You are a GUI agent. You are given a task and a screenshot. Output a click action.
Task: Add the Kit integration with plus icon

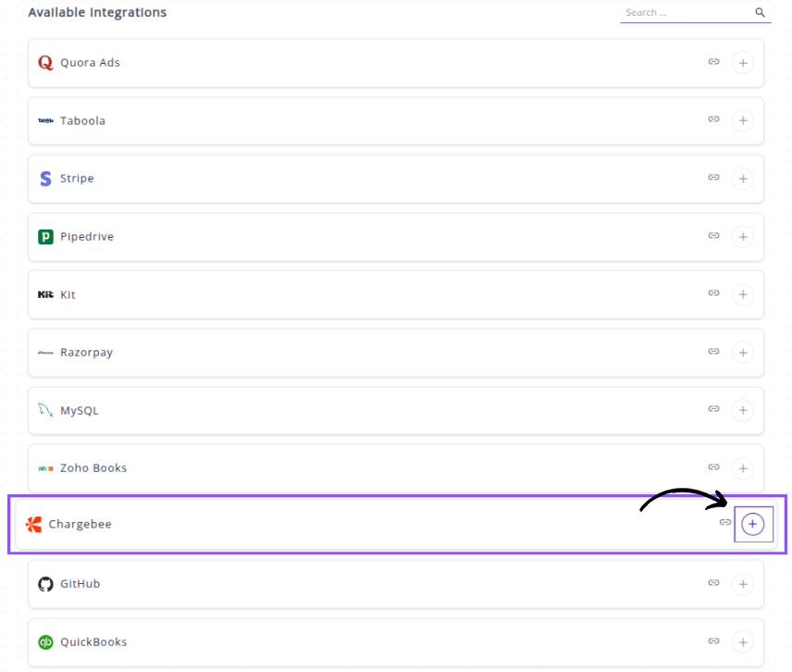pos(742,294)
